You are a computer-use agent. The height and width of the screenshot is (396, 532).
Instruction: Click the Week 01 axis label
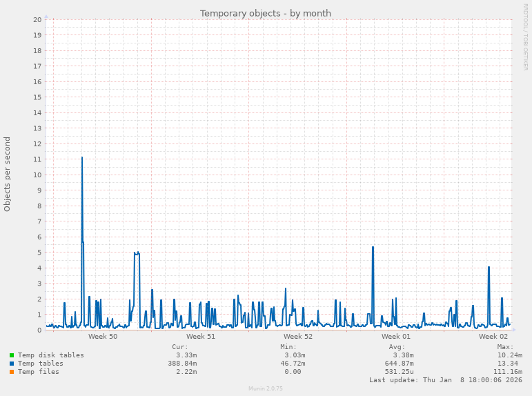(x=396, y=337)
